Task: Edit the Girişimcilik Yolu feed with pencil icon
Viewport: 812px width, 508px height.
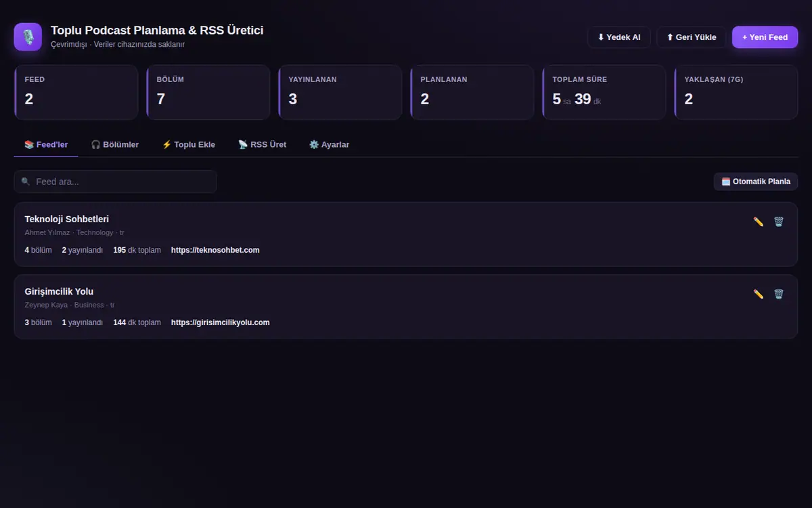Action: [759, 294]
